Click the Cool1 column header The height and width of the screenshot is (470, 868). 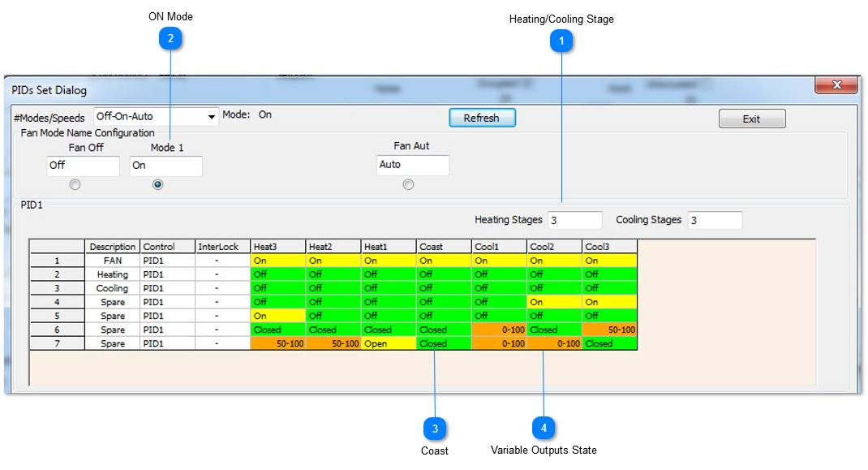[500, 247]
